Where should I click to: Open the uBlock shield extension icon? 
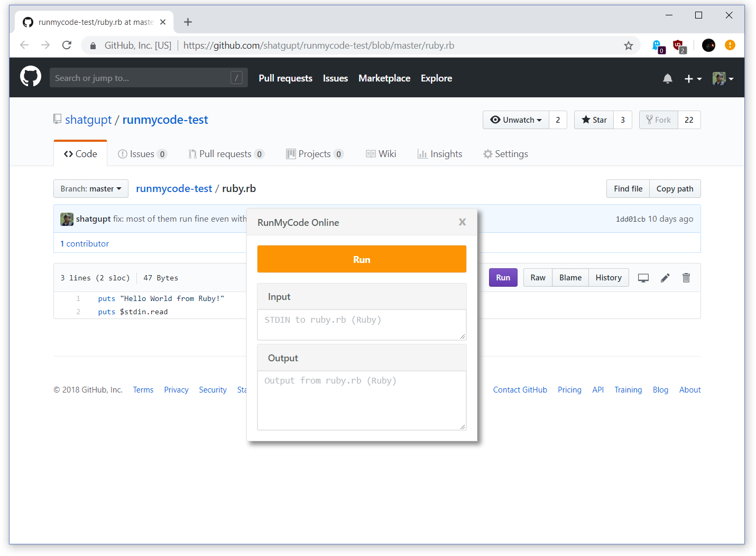[x=679, y=47]
